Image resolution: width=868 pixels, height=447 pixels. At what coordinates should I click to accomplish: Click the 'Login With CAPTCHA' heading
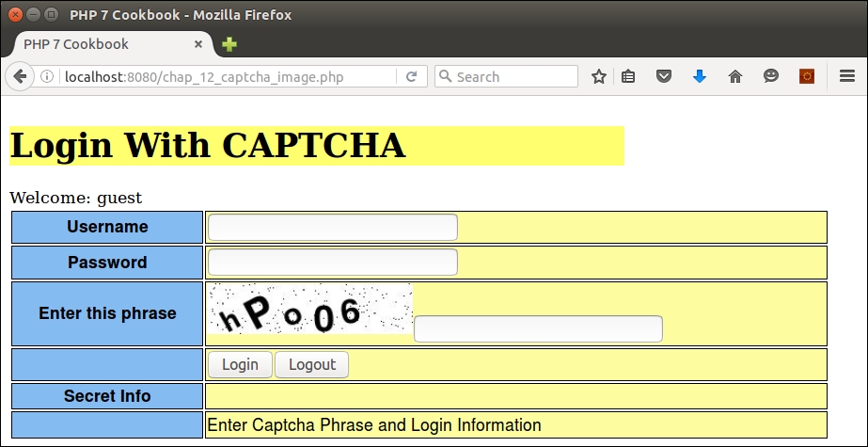tap(208, 146)
